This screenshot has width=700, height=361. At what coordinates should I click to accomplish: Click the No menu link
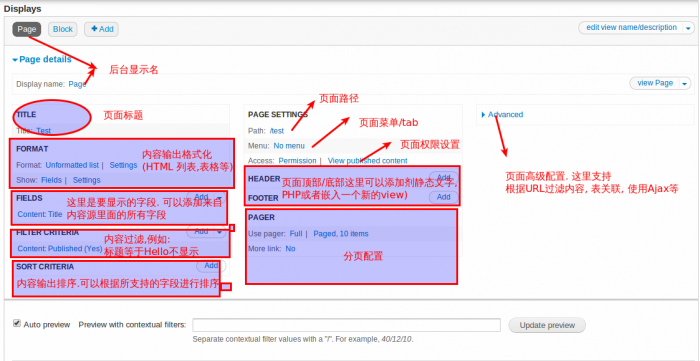(289, 146)
